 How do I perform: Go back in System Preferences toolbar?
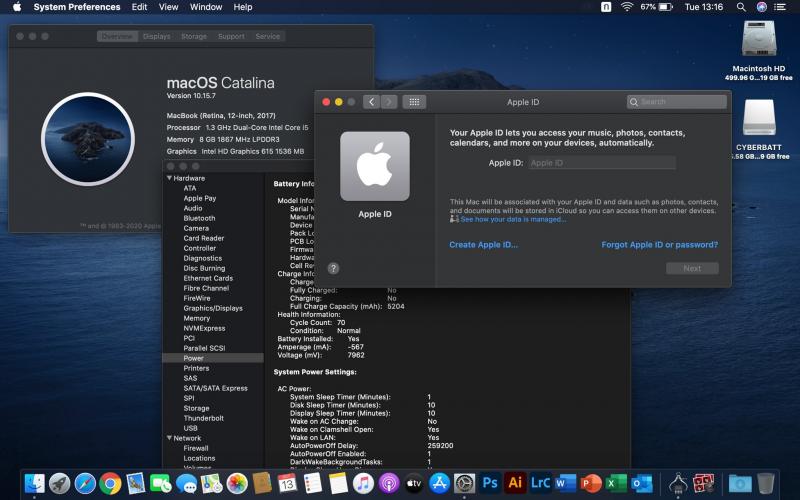click(x=371, y=102)
